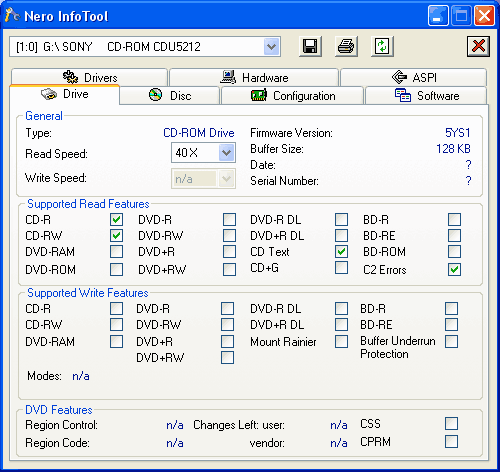Click the green refresh arrows icon
The image size is (500, 472).
tap(382, 46)
